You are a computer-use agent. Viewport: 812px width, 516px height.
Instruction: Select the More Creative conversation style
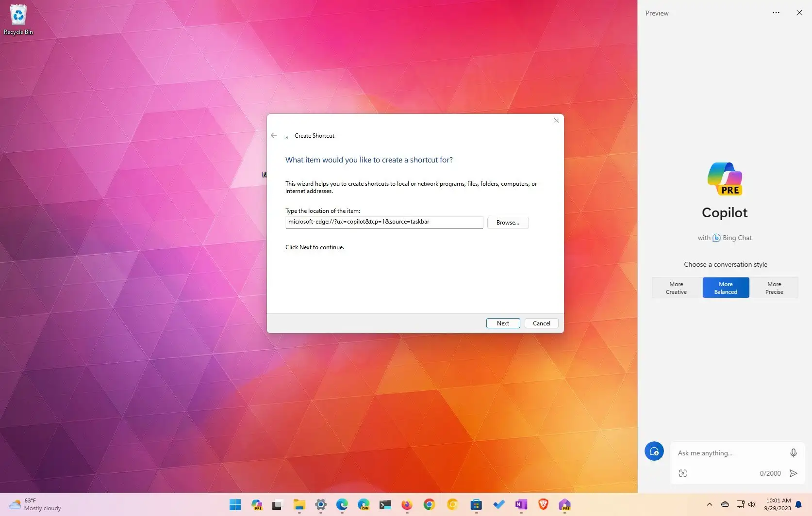coord(676,288)
